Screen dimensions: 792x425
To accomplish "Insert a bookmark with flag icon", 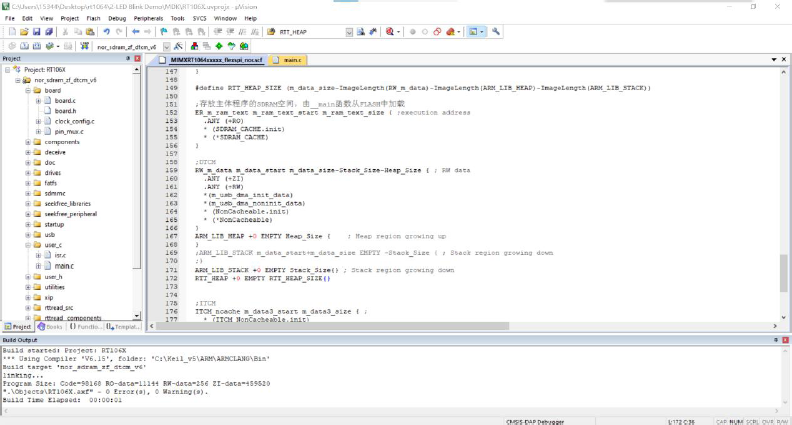I will tap(164, 31).
